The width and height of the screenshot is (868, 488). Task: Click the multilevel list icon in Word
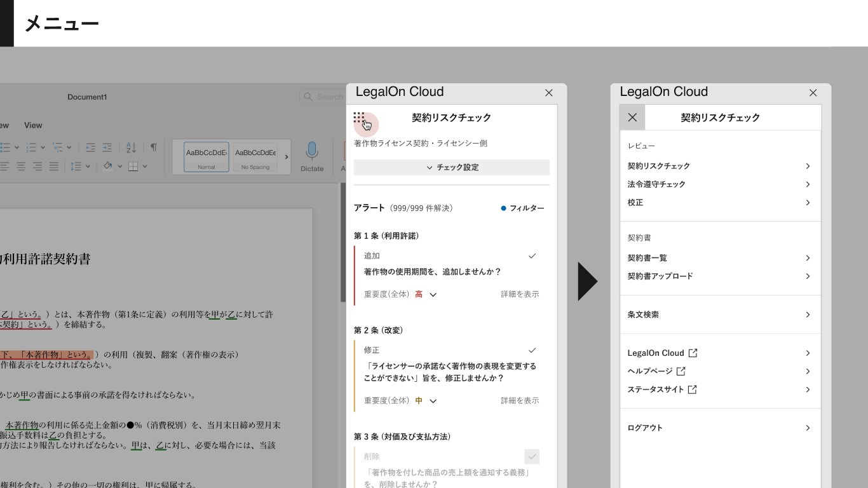pyautogui.click(x=58, y=147)
